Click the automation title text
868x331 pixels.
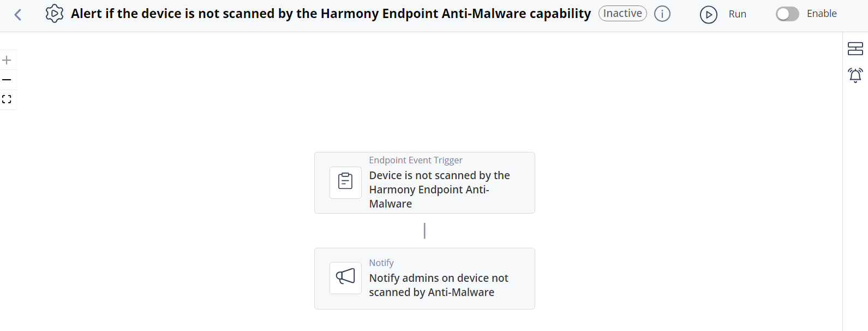(331, 14)
